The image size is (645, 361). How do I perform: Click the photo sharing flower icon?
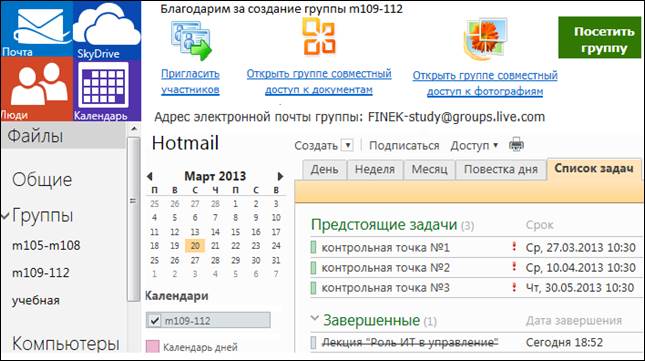tap(485, 39)
